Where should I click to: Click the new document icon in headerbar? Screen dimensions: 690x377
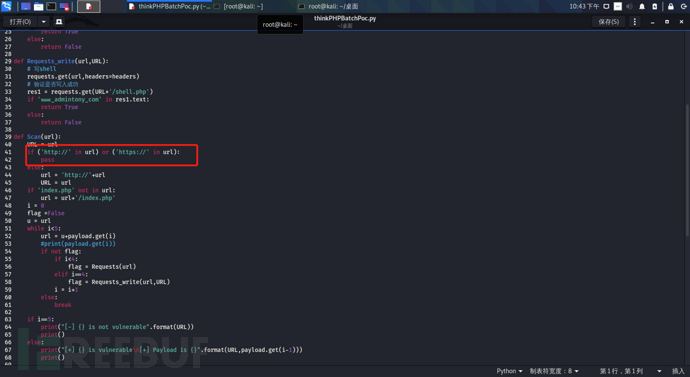coord(59,22)
